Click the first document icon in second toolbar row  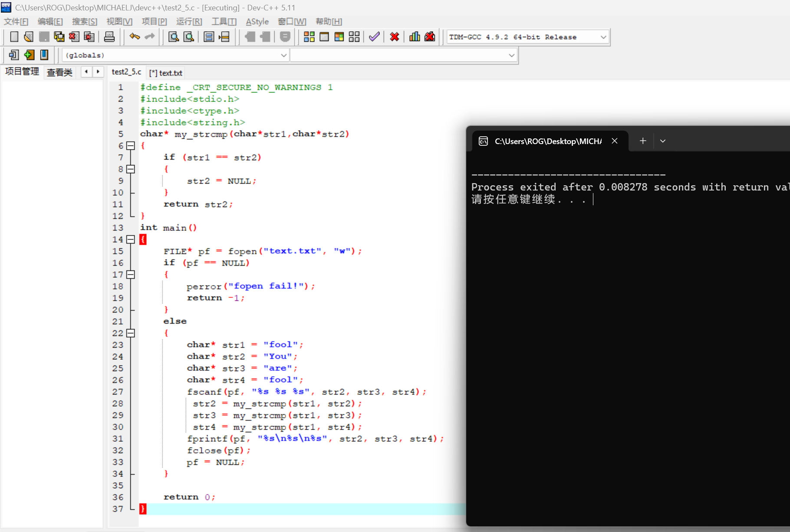pyautogui.click(x=14, y=55)
